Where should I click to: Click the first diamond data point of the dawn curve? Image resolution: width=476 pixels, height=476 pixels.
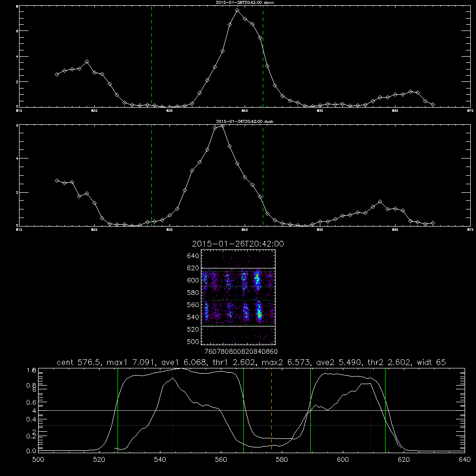pyautogui.click(x=57, y=74)
